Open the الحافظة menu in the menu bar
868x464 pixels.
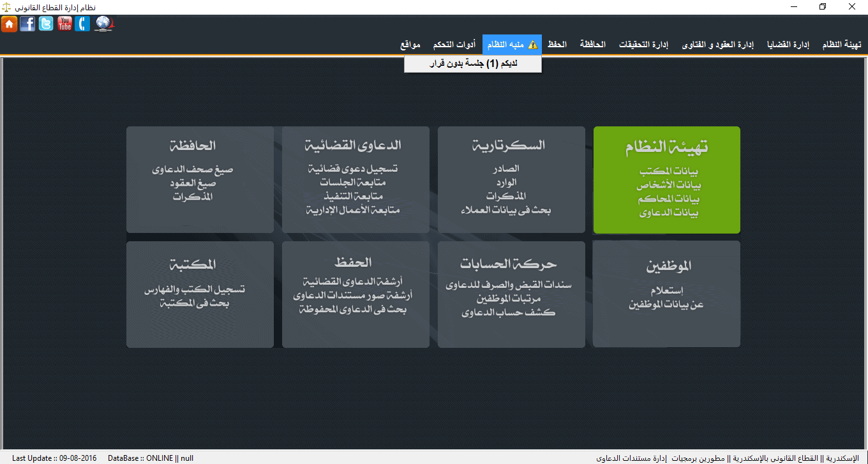coord(593,45)
